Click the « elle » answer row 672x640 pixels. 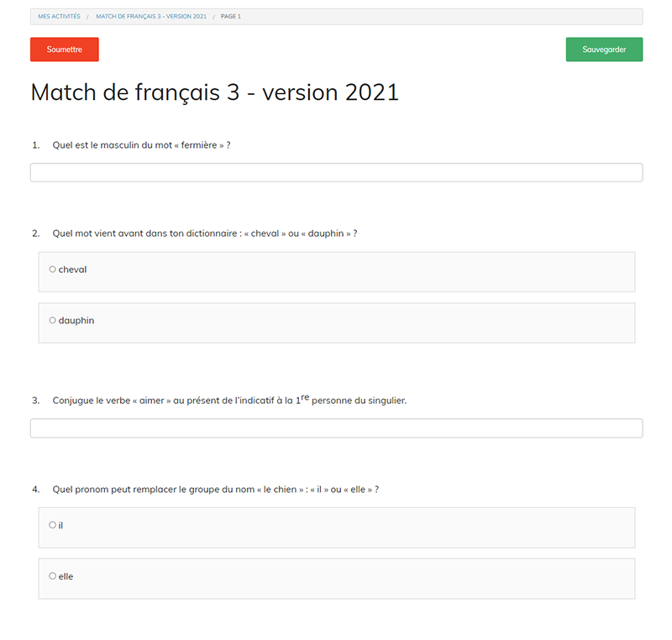tap(336, 578)
